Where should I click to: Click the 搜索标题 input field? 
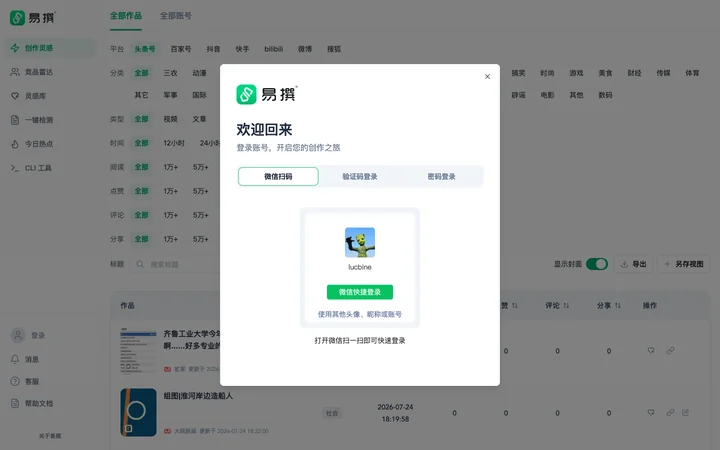click(x=177, y=264)
